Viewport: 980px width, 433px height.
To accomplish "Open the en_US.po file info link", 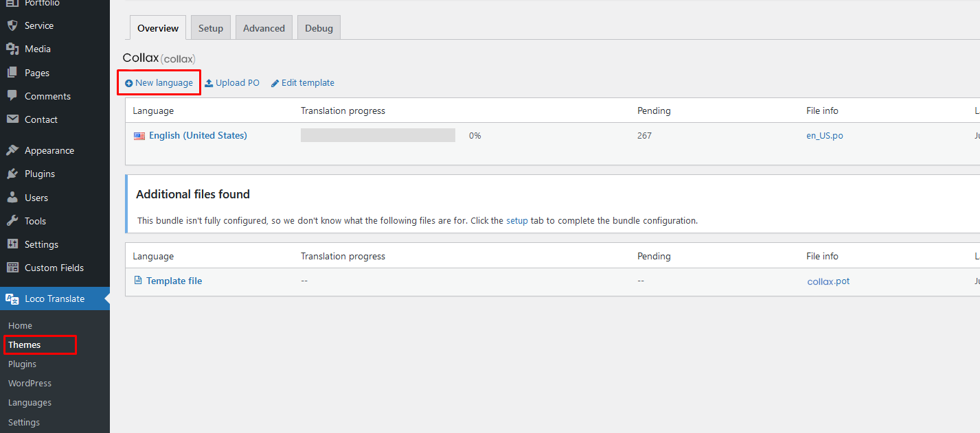I will click(x=824, y=136).
